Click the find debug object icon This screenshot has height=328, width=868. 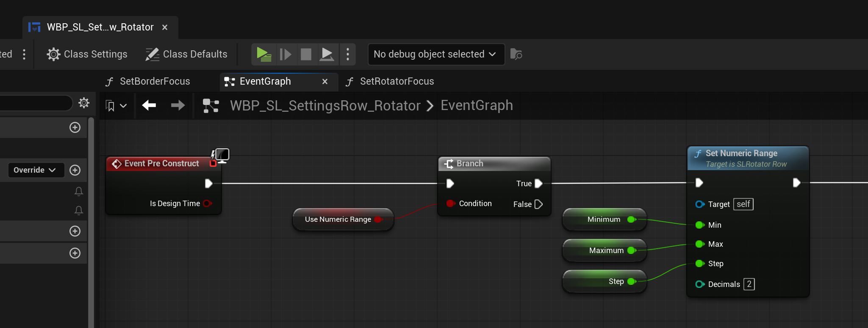516,54
